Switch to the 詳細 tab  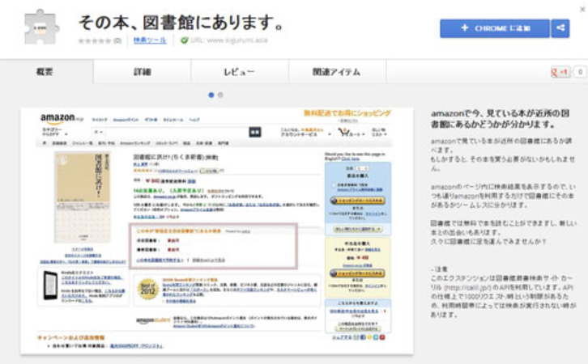pyautogui.click(x=143, y=72)
